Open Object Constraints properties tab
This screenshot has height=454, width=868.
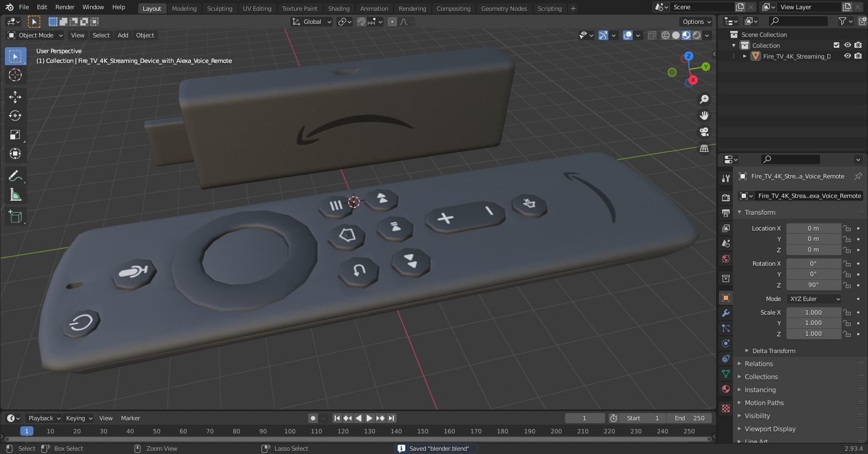point(726,359)
